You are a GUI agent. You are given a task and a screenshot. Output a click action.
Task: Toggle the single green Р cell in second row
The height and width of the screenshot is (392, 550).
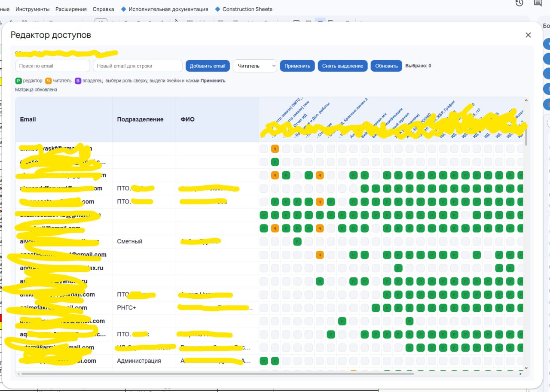coord(275,162)
